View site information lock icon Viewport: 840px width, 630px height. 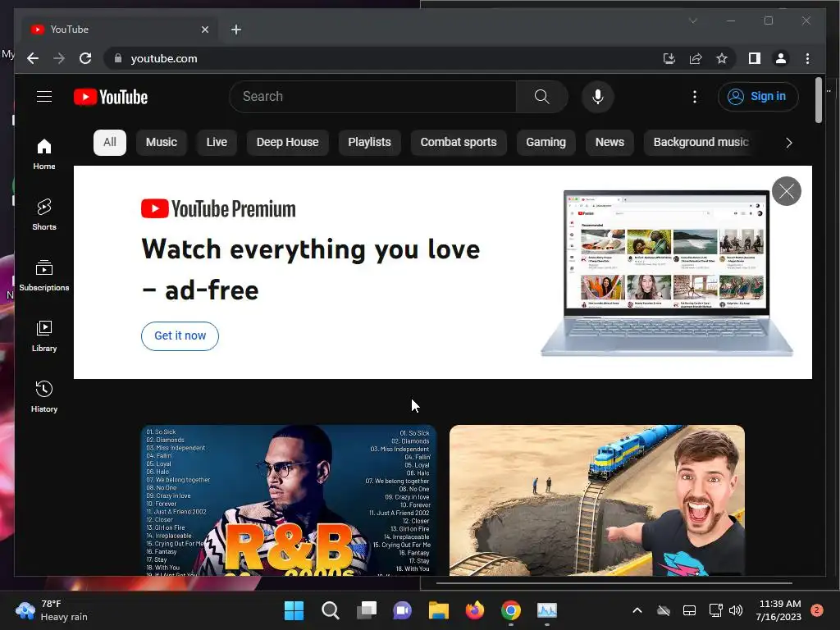118,58
